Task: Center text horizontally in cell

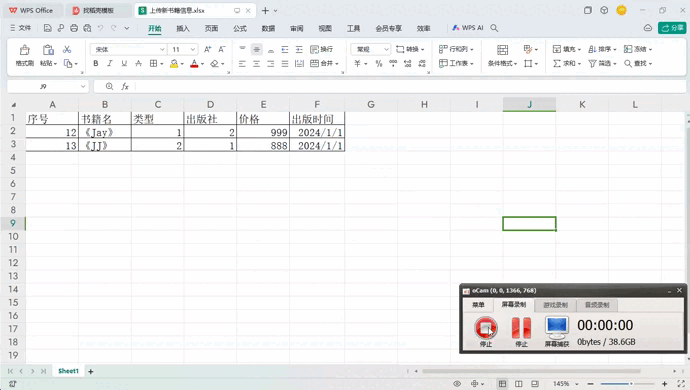Action: (x=257, y=63)
